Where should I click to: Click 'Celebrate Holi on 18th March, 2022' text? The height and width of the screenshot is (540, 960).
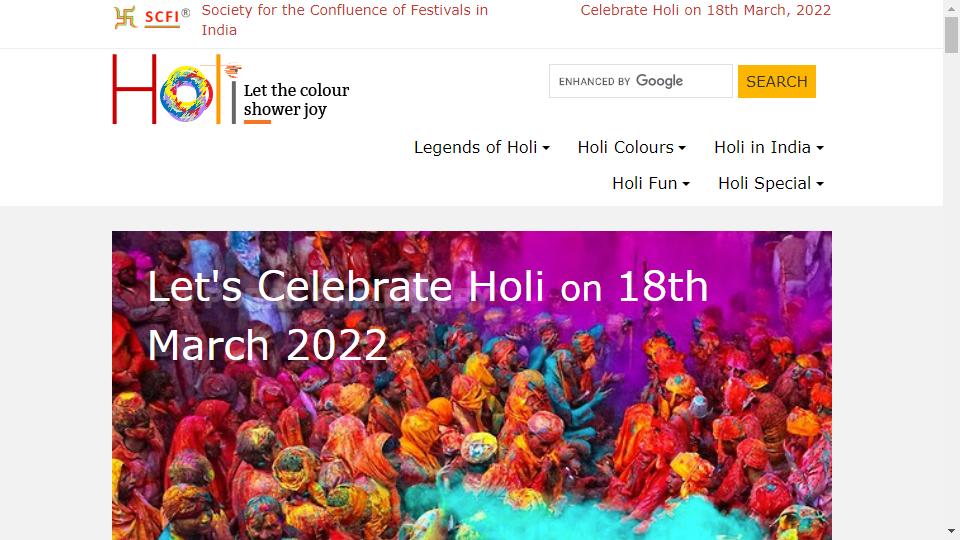pyautogui.click(x=705, y=10)
